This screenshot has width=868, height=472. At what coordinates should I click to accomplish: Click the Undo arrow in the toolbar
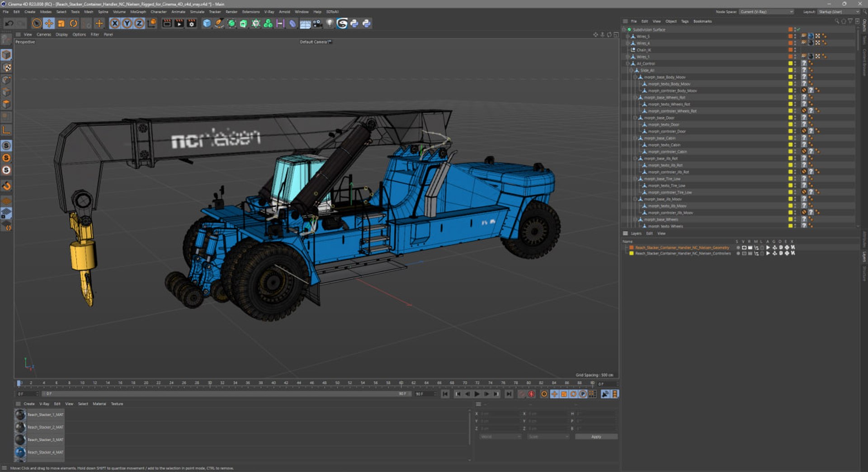(x=9, y=24)
